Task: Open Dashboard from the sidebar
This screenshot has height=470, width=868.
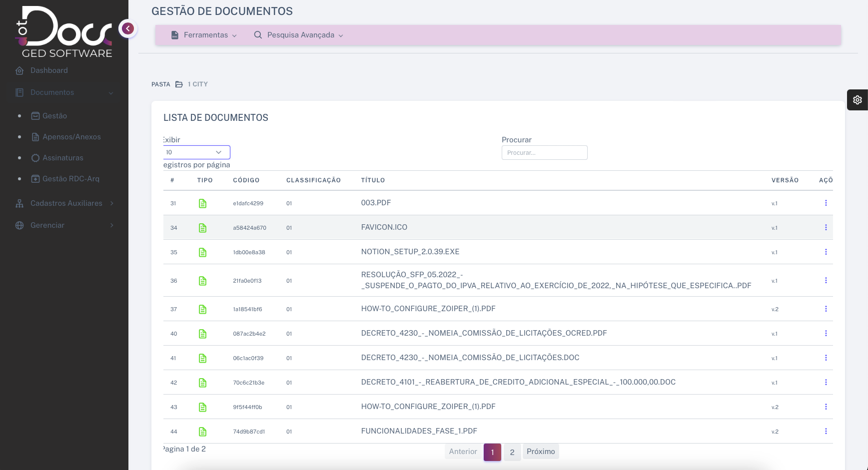Action: (49, 70)
